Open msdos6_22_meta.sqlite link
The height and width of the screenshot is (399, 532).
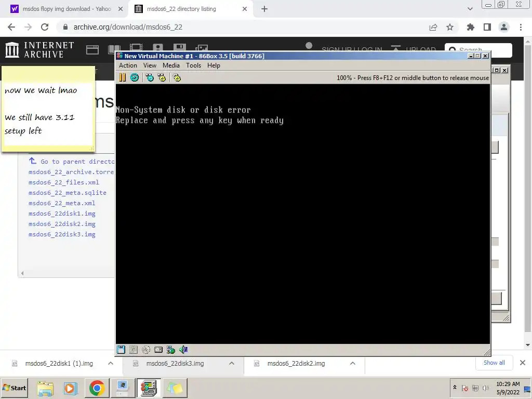point(68,193)
